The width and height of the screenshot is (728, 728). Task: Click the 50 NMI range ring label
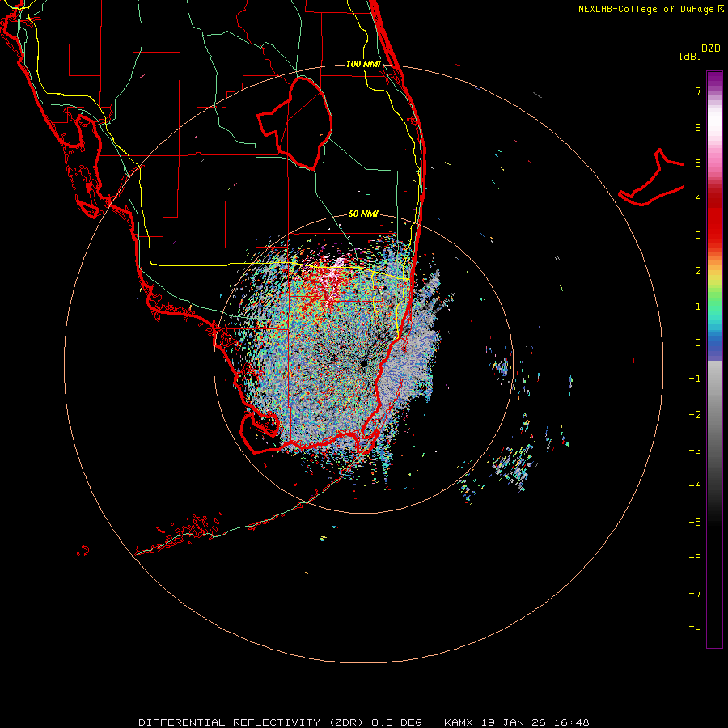pos(363,214)
